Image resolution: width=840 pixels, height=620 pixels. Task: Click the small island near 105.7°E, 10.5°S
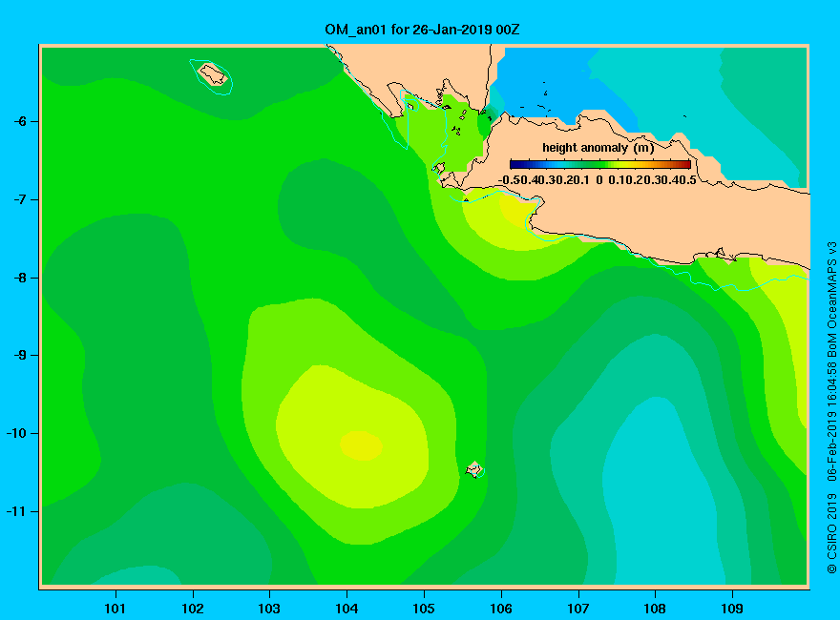click(x=474, y=469)
